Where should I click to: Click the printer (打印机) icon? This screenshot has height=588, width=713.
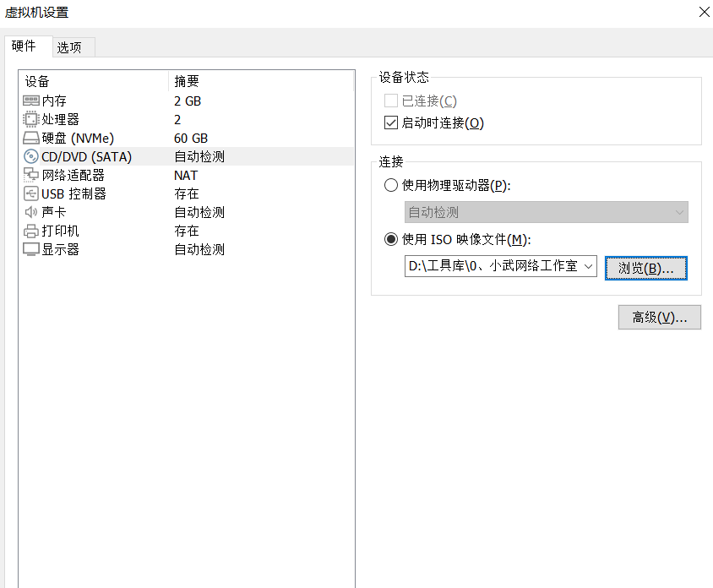point(31,231)
